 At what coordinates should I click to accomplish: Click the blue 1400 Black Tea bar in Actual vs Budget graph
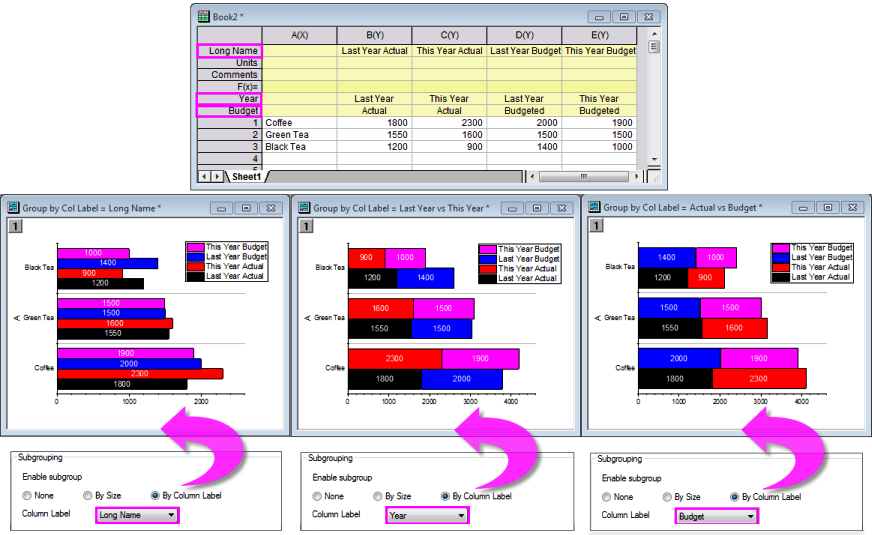667,257
